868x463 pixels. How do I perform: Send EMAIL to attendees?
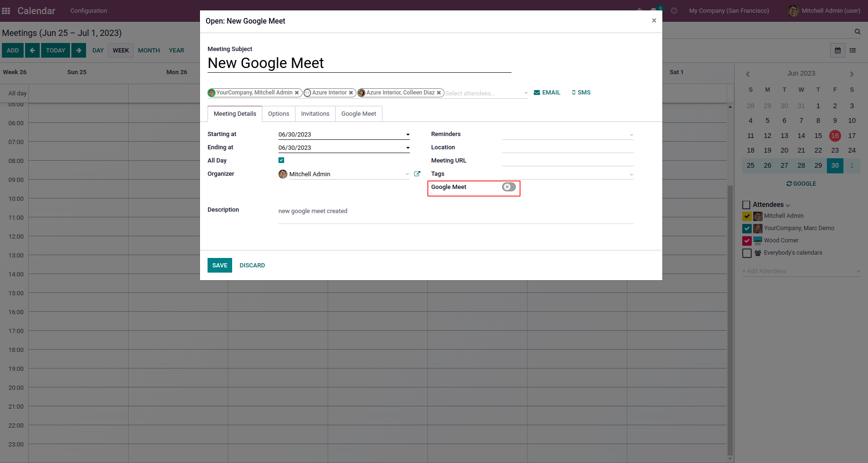pyautogui.click(x=547, y=93)
